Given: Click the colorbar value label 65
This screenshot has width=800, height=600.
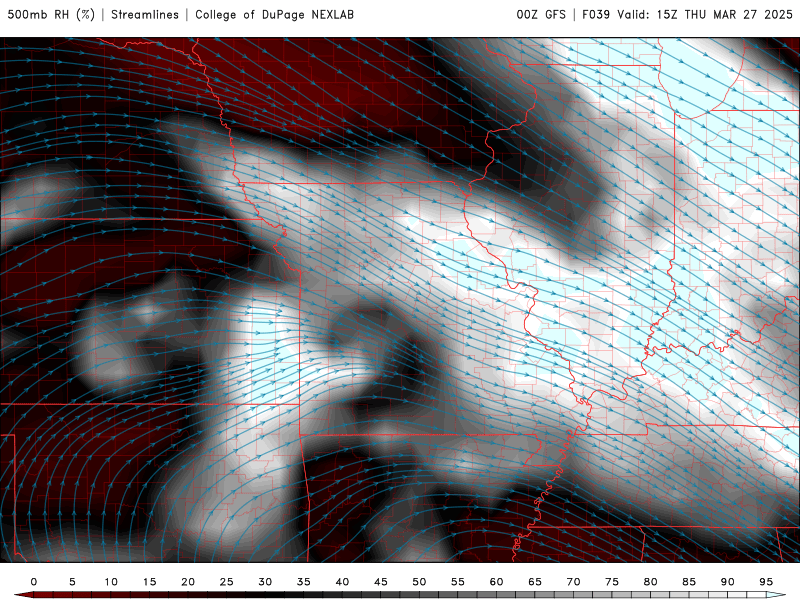Looking at the screenshot, I should (x=535, y=582).
